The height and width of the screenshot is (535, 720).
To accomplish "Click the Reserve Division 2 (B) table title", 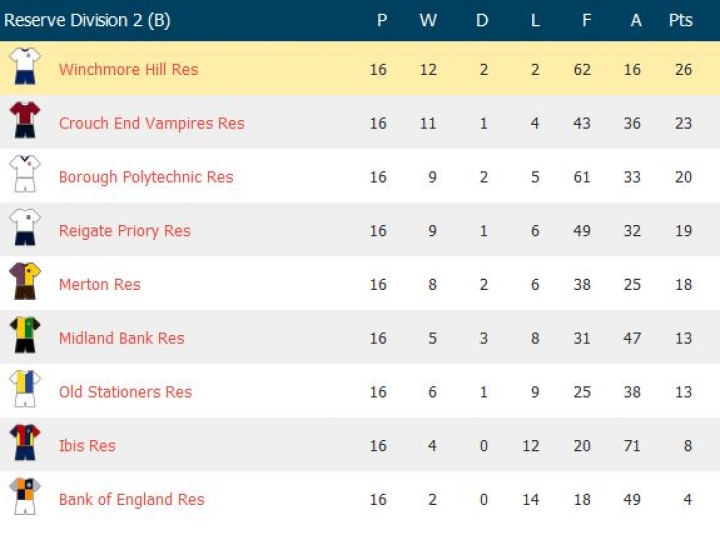I will point(87,20).
